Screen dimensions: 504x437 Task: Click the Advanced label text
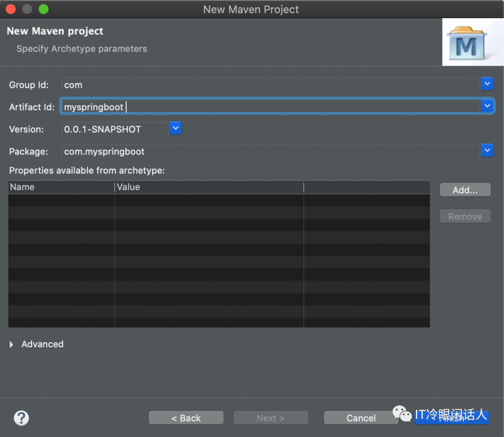coord(42,344)
